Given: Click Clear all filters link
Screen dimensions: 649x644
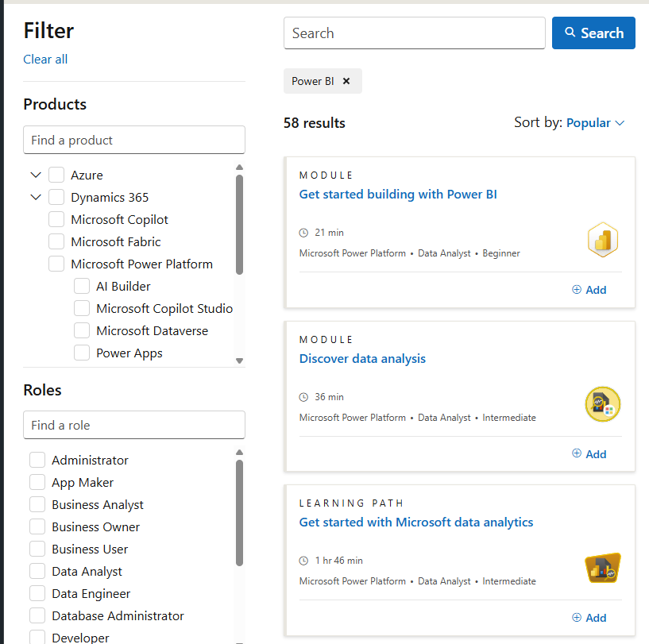Looking at the screenshot, I should point(45,60).
